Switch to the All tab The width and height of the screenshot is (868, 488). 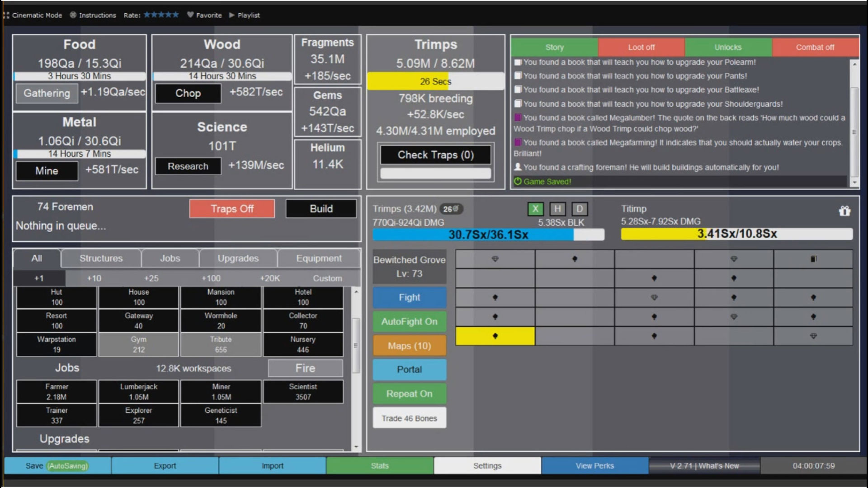[x=37, y=258]
